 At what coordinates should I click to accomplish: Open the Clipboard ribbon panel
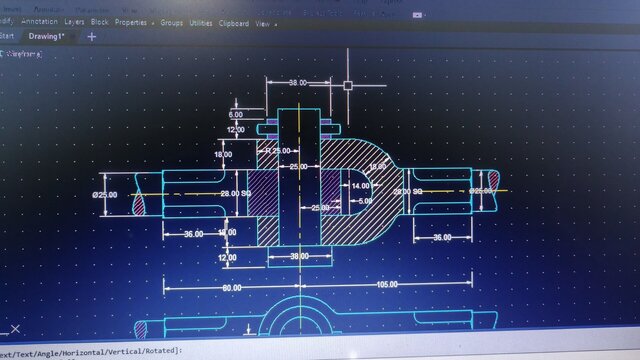coord(234,24)
